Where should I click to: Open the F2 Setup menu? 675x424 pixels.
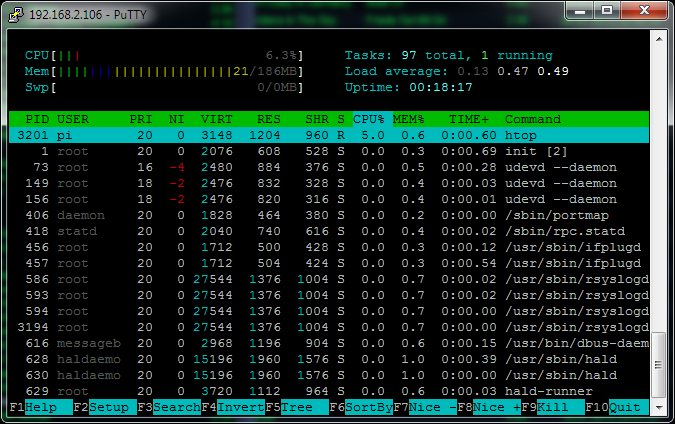point(110,408)
